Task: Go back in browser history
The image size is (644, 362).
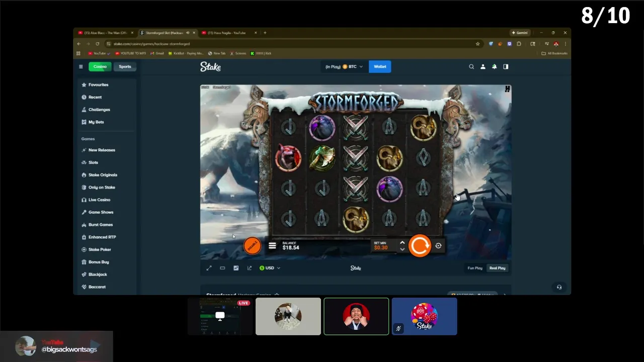Action: pos(79,44)
